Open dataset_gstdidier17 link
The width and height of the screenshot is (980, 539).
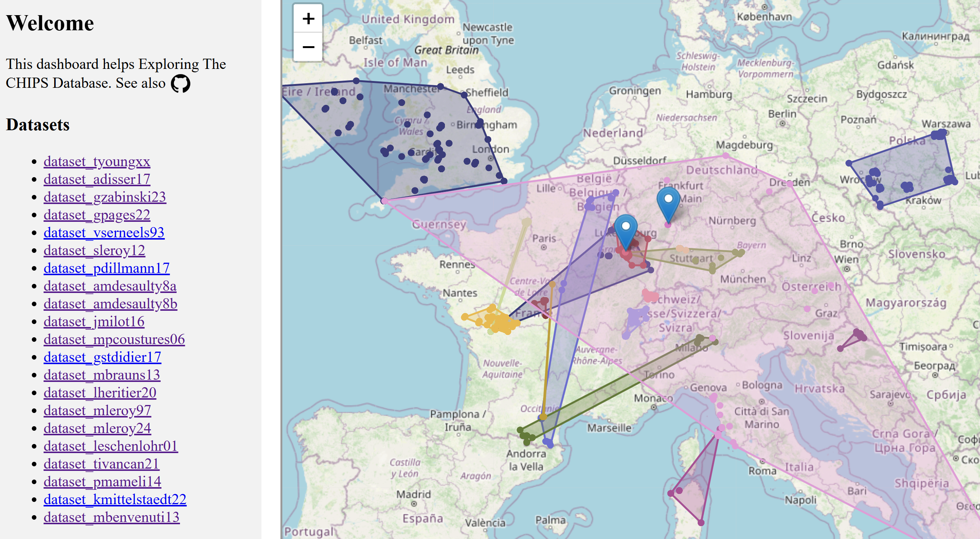tap(102, 357)
